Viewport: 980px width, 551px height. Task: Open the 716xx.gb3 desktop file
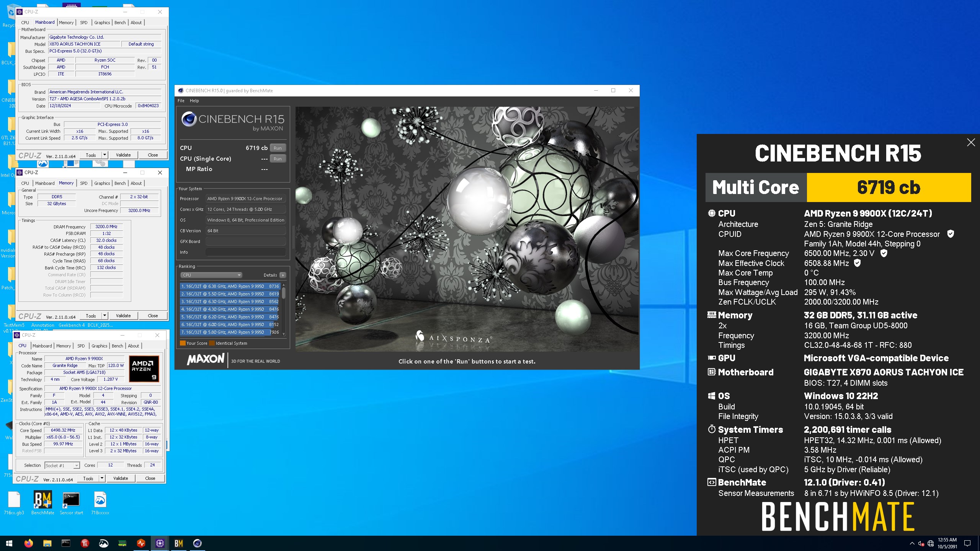click(14, 503)
